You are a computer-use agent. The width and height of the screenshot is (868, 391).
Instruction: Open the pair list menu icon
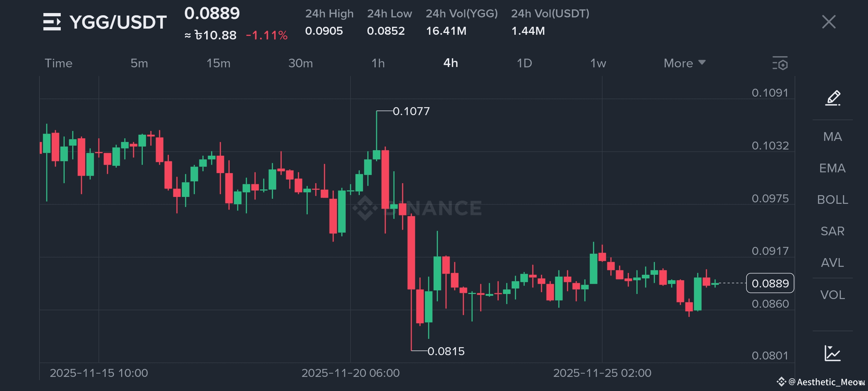52,22
